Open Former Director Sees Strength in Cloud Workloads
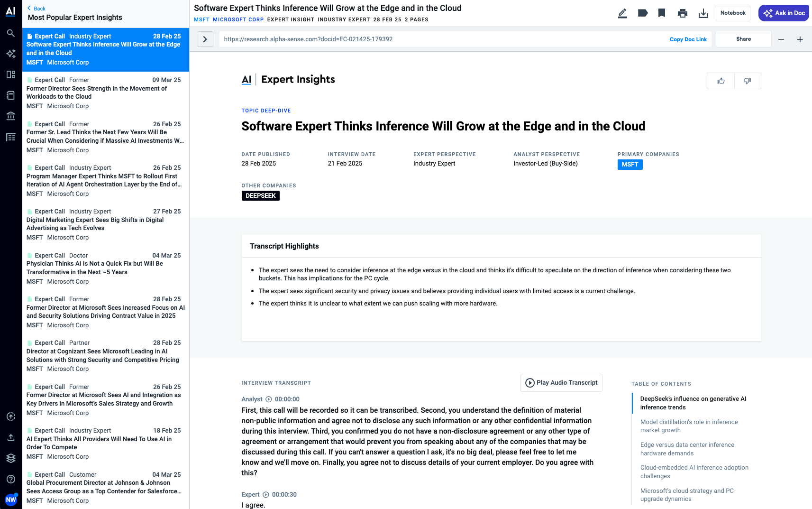Viewport: 812px width, 509px height. coord(106,93)
